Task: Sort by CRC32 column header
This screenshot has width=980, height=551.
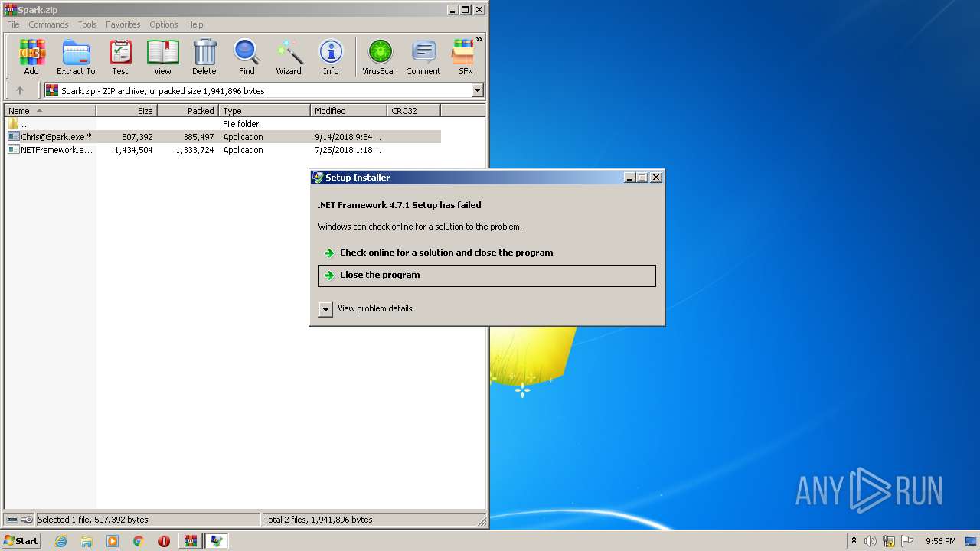Action: coord(414,111)
